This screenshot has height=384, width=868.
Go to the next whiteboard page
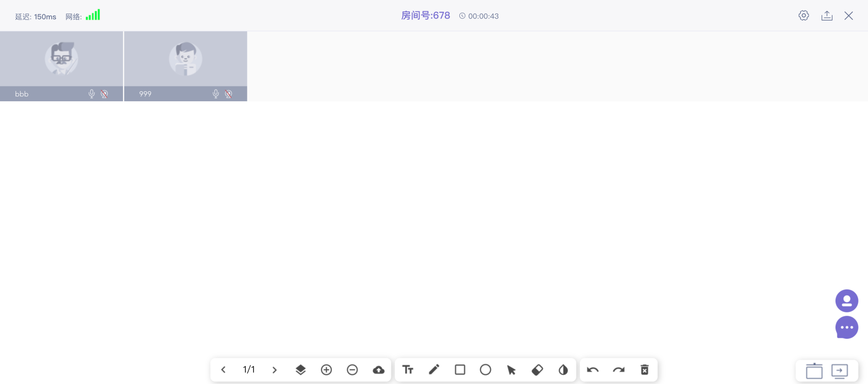(x=274, y=370)
